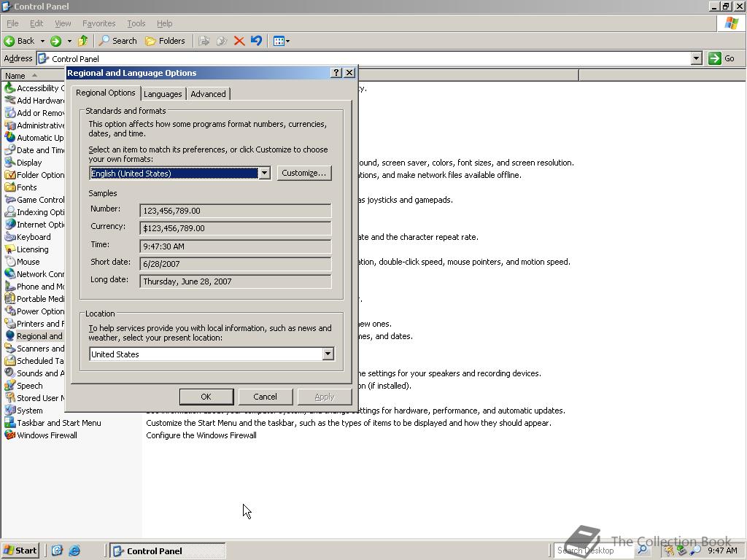This screenshot has width=747, height=560.
Task: Open the Tools menu
Action: coord(136,23)
